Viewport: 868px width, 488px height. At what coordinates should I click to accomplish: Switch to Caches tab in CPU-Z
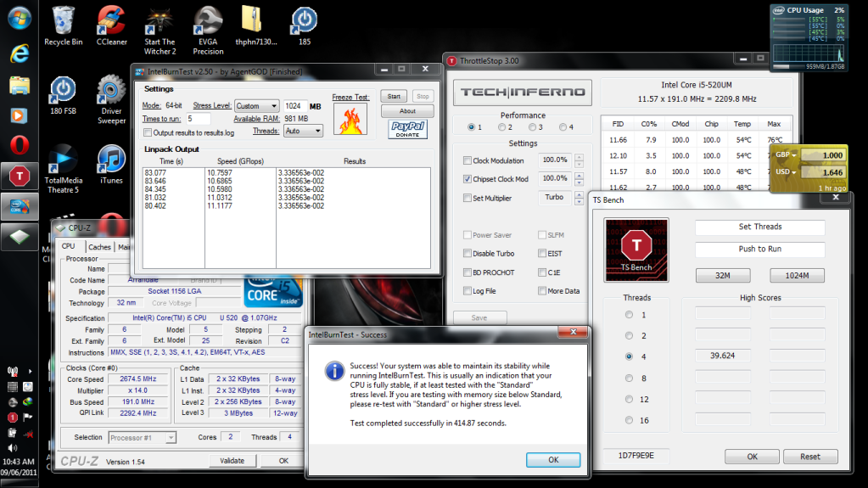pyautogui.click(x=99, y=247)
